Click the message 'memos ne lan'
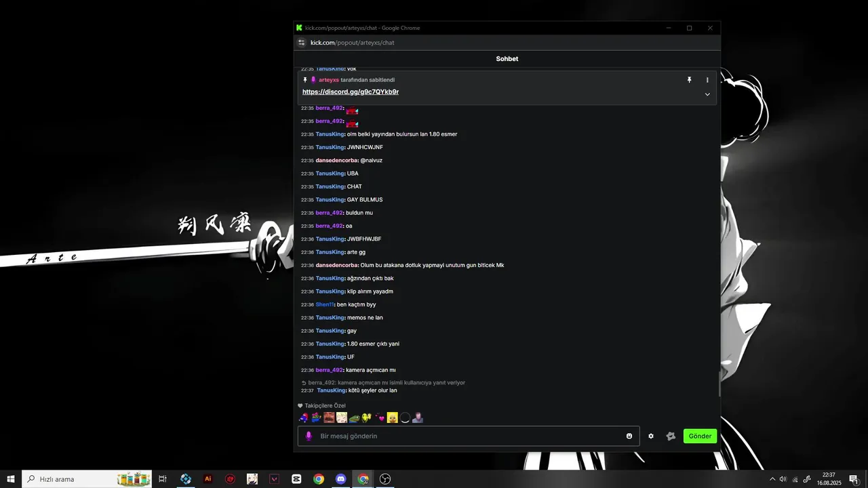Screen dimensions: 868x488 click(x=365, y=318)
